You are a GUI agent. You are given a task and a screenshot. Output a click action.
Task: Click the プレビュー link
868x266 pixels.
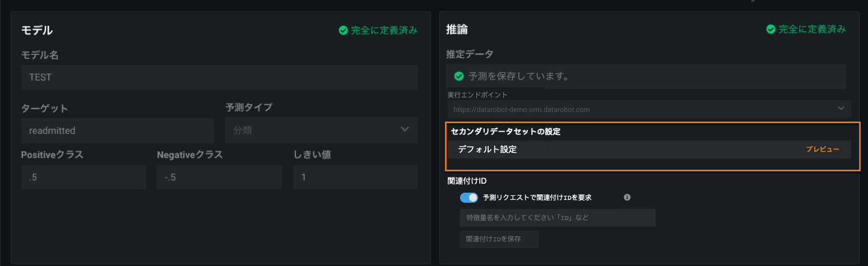[823, 150]
